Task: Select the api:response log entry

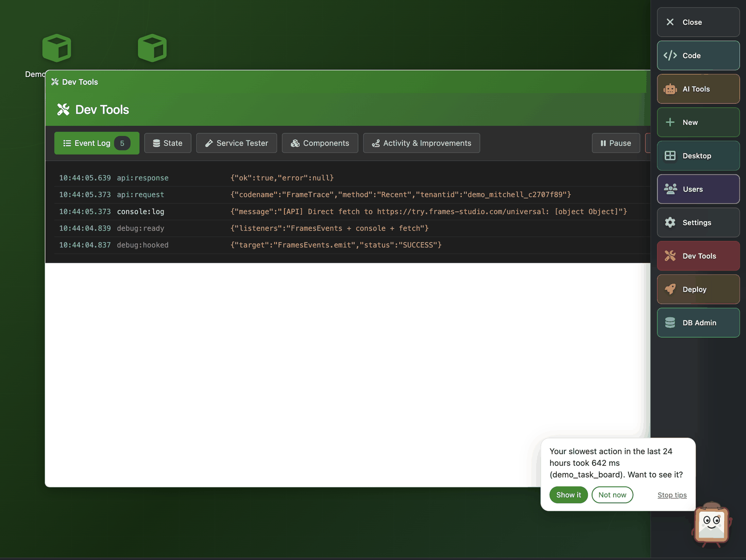Action: [352, 178]
